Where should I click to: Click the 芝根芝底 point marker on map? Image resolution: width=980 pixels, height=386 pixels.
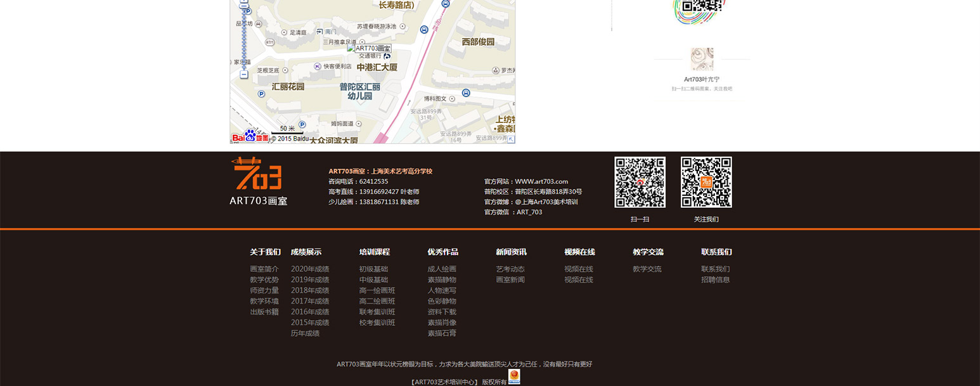point(285,70)
